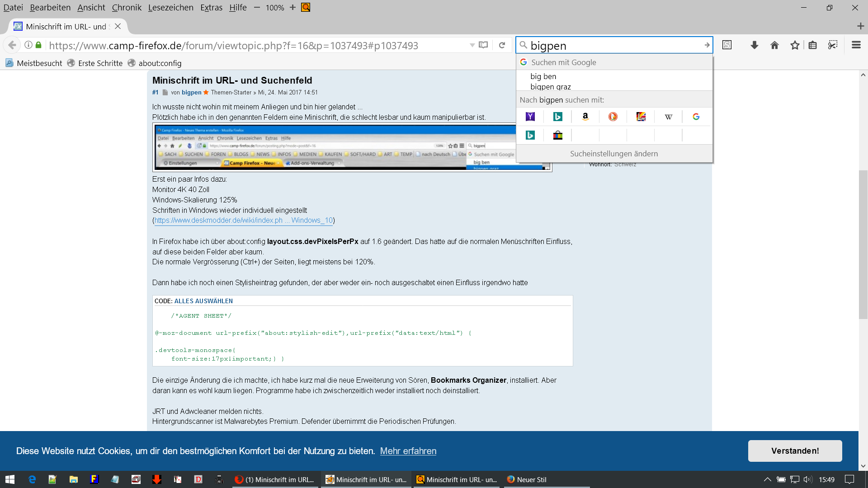Select ALLES AUSWÄHLEN in the code box
Image resolution: width=868 pixels, height=488 pixels.
(x=203, y=301)
